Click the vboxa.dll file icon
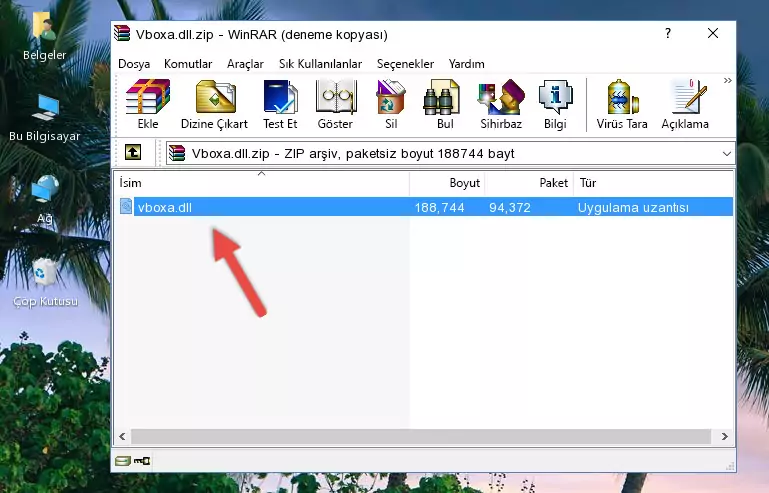 pos(126,207)
